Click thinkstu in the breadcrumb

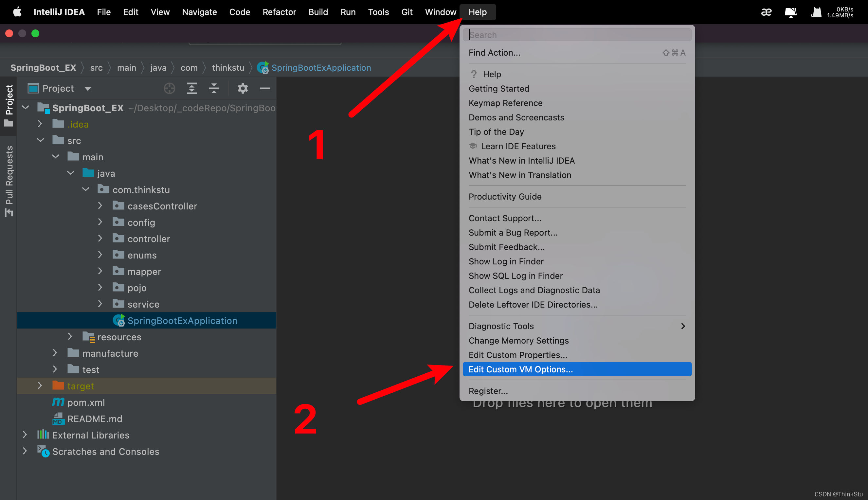(x=228, y=68)
